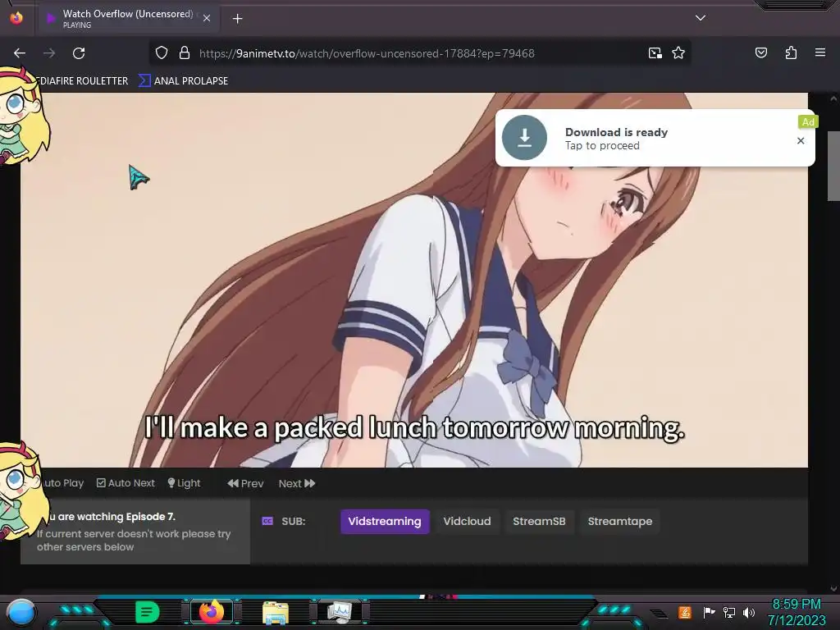Click the video player area
840x630 pixels.
(x=414, y=280)
